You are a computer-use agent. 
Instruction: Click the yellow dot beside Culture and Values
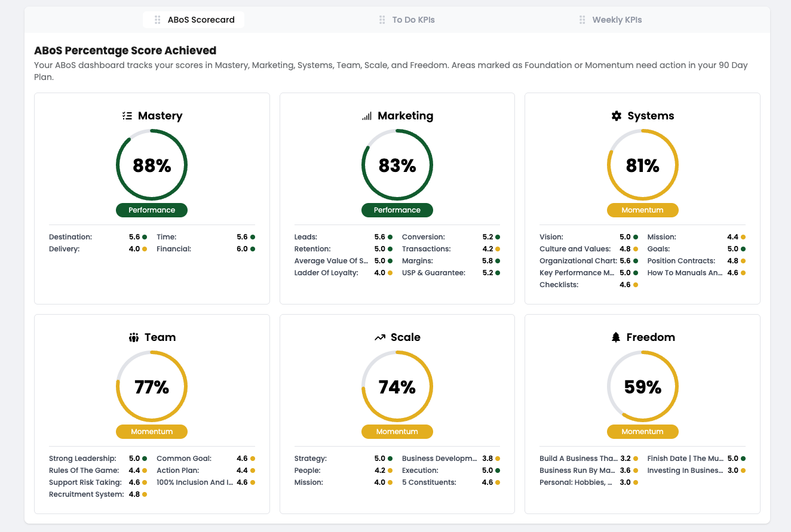point(636,249)
